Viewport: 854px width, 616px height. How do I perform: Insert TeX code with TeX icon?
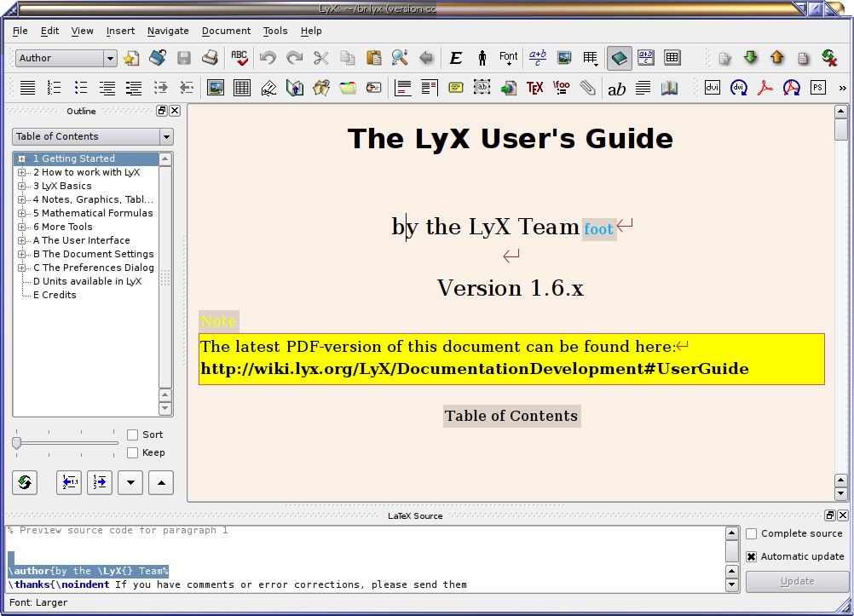coord(535,88)
